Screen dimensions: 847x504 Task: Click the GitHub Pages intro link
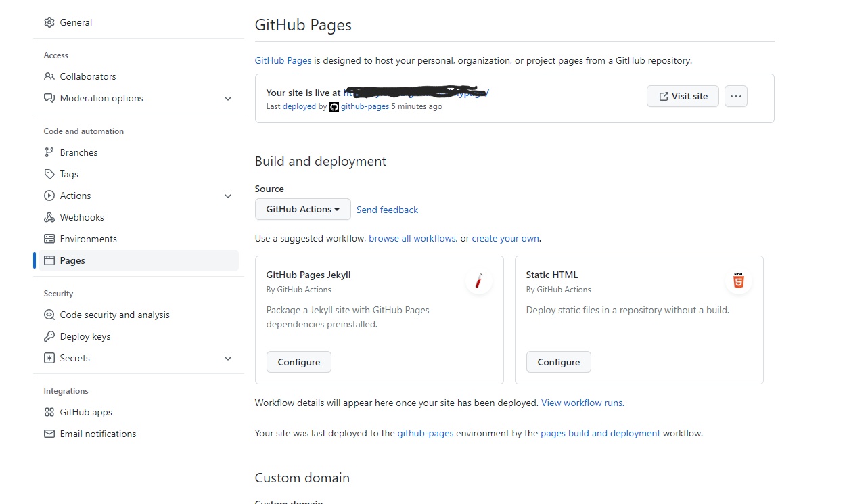click(283, 60)
